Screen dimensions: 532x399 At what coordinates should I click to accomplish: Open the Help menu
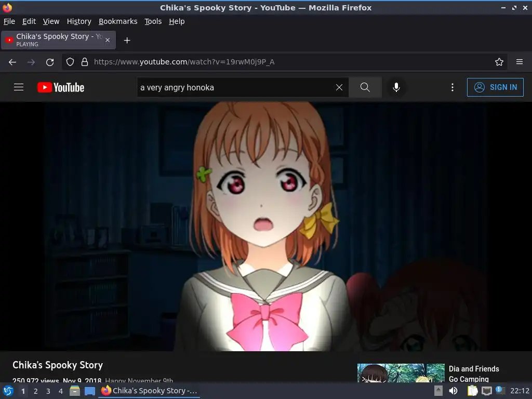coord(177,21)
